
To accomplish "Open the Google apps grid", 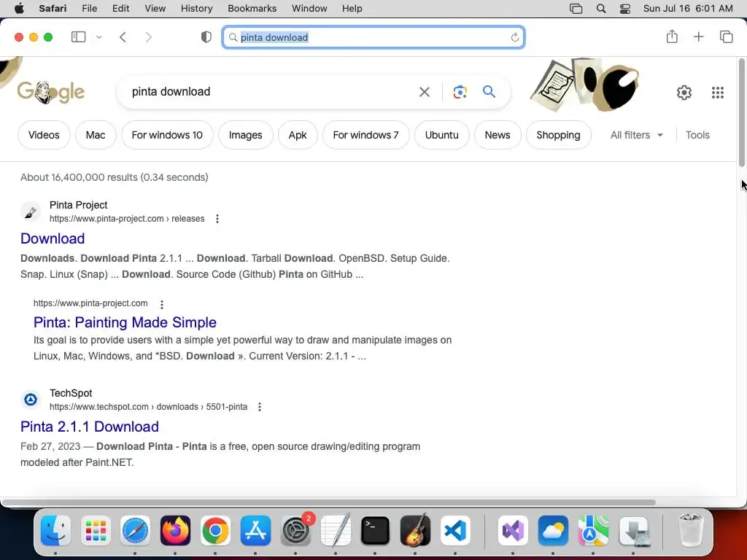I will click(x=718, y=93).
